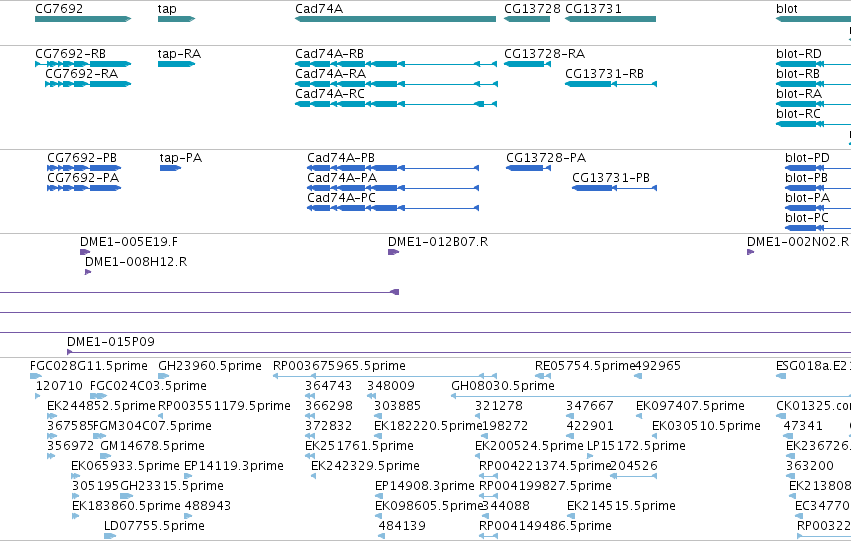Click the blot gene label
Screen dimensions: 851x541
[787, 9]
